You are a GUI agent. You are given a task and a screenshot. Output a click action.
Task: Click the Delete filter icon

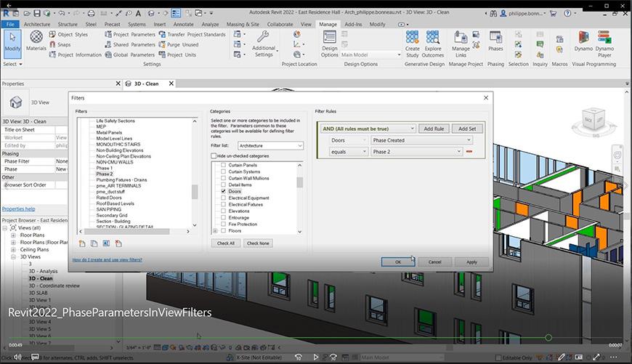[x=118, y=243]
